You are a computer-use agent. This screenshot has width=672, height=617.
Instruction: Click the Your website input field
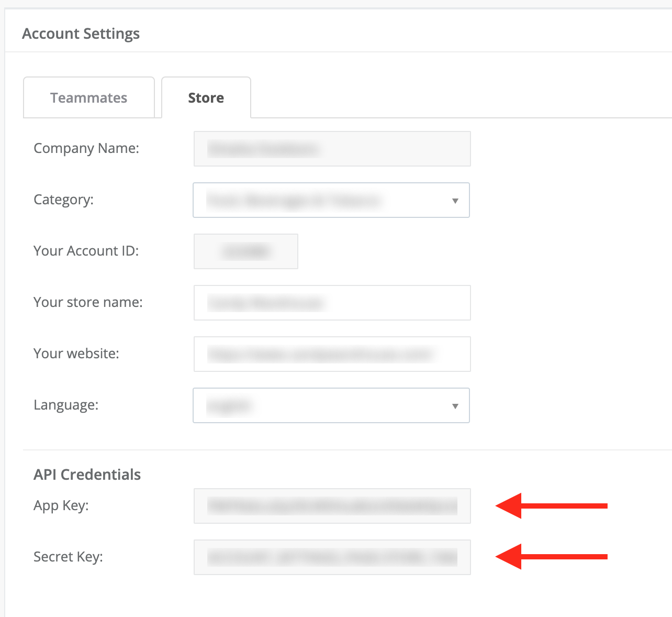332,354
